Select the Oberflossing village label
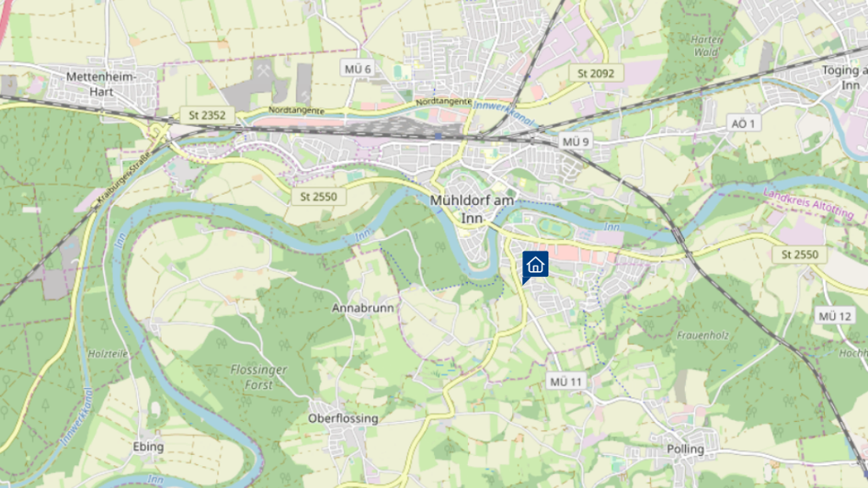The height and width of the screenshot is (488, 868). click(343, 419)
